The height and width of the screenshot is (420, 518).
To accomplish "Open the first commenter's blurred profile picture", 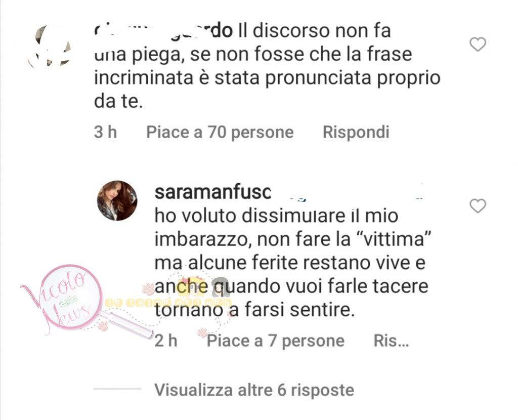I will (50, 45).
